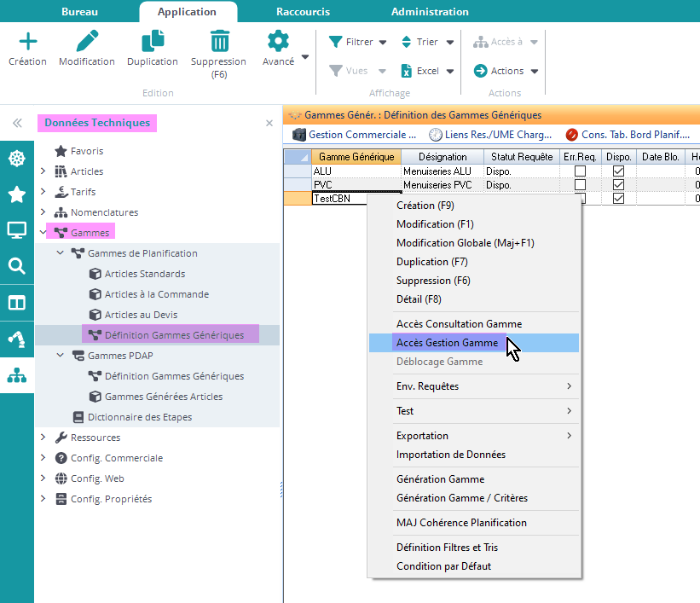Open the search magnifier in sidebar
This screenshot has width=700, height=603.
click(x=16, y=266)
